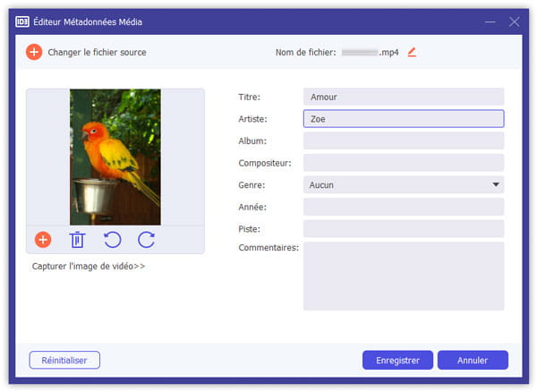Rotate the cover image clockwise
Viewport: 537px width, 392px height.
coord(146,239)
